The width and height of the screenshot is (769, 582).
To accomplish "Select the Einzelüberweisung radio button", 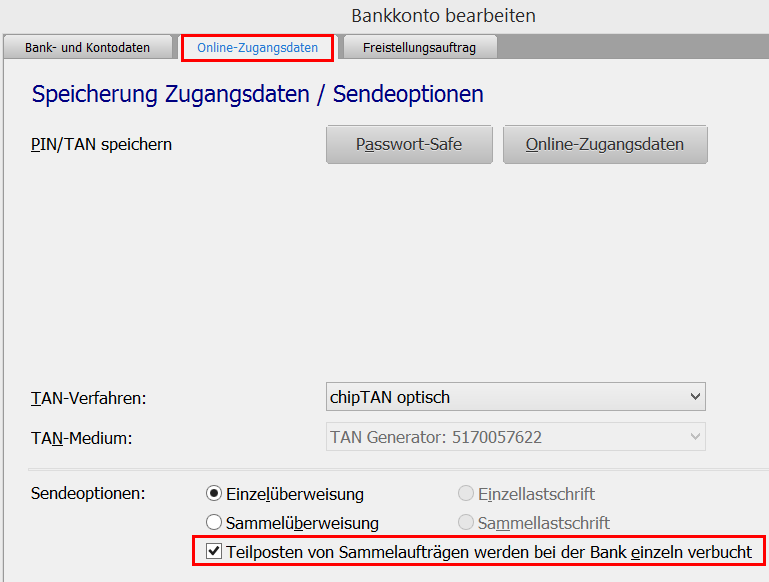I will click(x=213, y=494).
